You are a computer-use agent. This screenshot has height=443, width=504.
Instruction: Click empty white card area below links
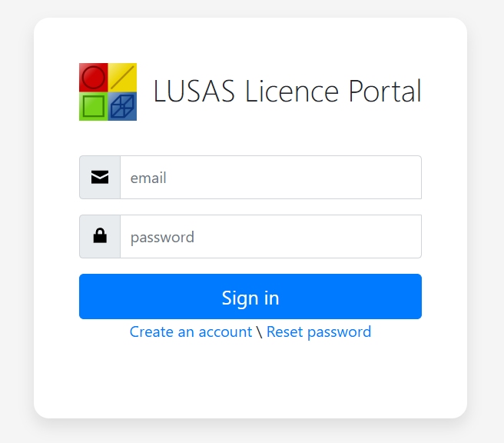[250, 380]
